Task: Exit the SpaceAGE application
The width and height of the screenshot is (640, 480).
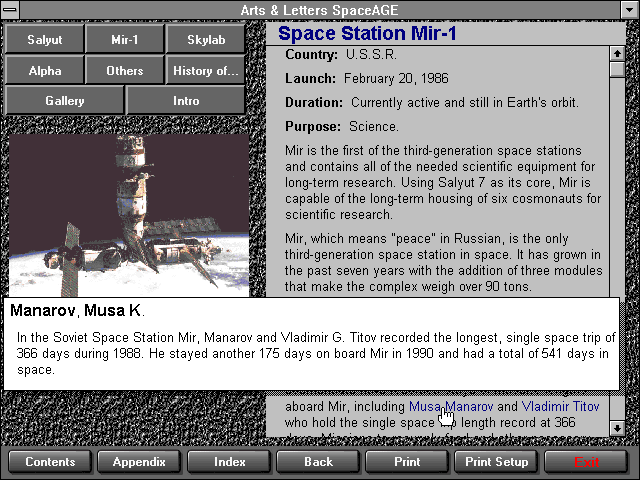Action: click(586, 462)
